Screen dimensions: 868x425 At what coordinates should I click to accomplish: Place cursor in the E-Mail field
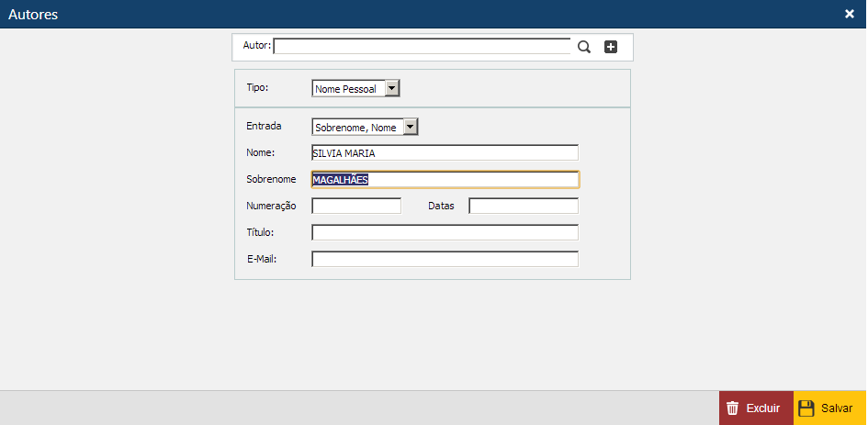coord(445,259)
